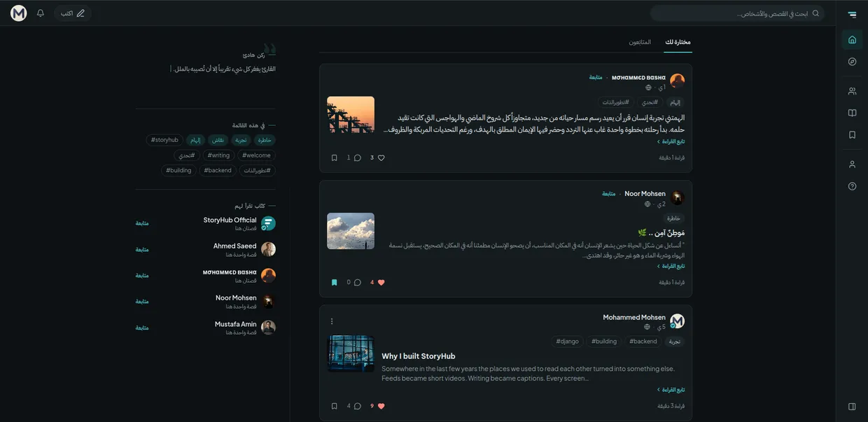
Task: Unlike the موطن آمن post heart
Action: click(381, 282)
